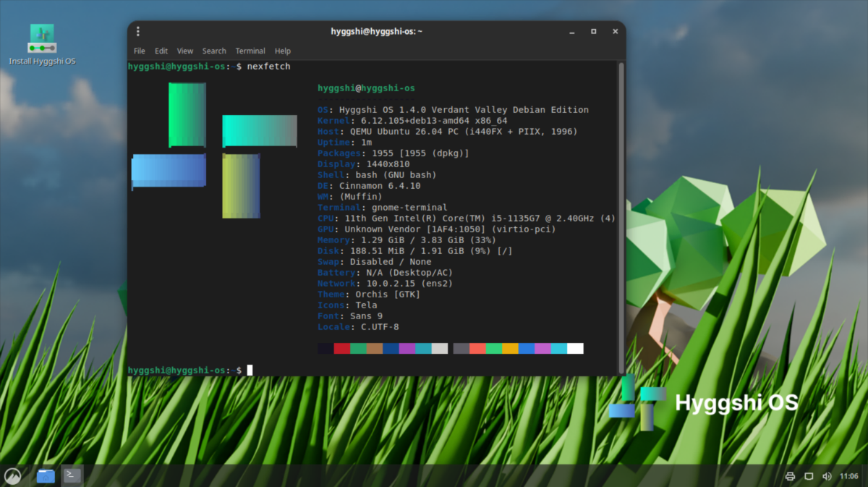Close the terminal window

[614, 32]
